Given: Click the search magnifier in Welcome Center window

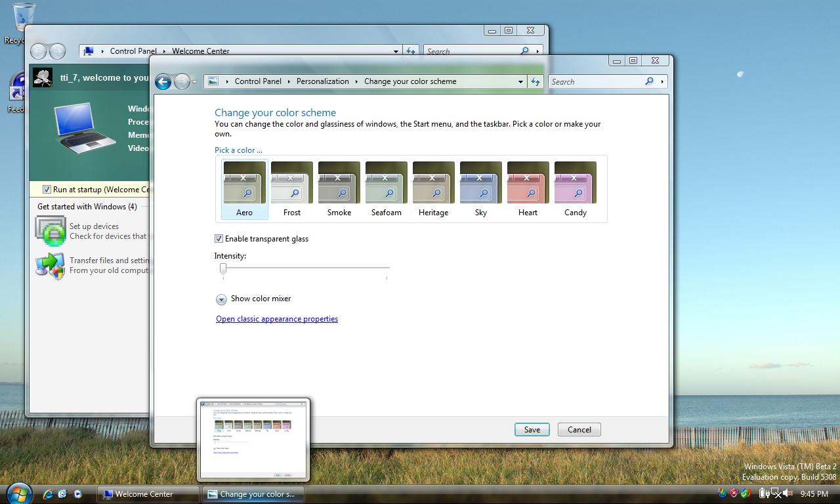Looking at the screenshot, I should point(524,51).
